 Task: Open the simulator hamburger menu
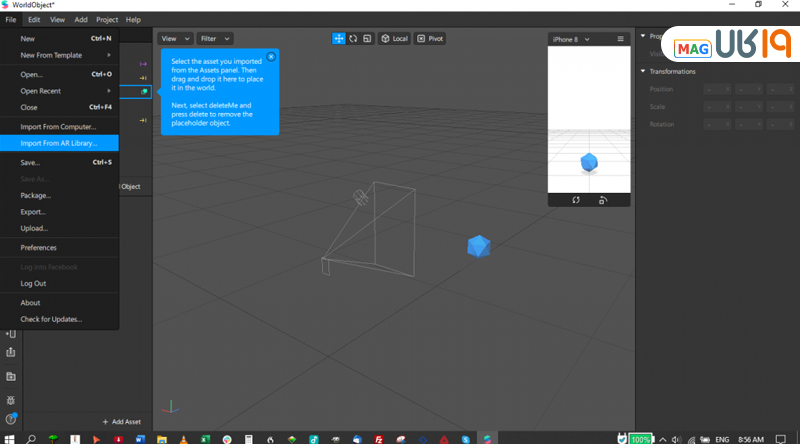620,39
